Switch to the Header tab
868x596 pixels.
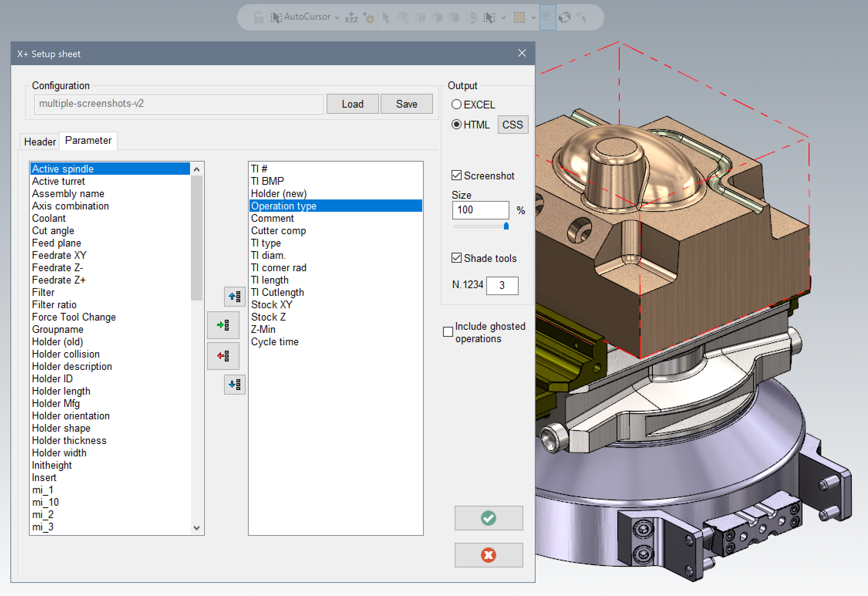coord(40,142)
